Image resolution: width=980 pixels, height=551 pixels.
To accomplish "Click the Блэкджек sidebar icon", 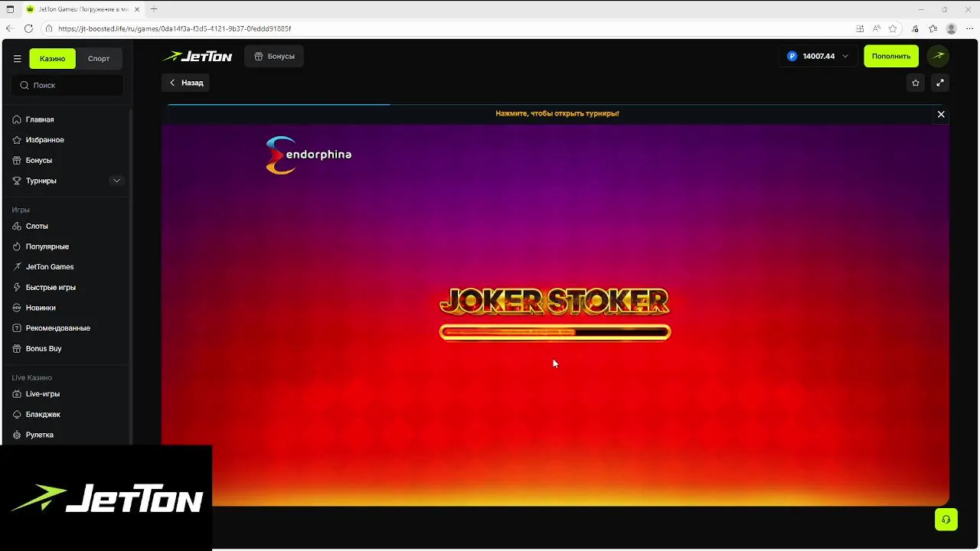I will click(17, 415).
